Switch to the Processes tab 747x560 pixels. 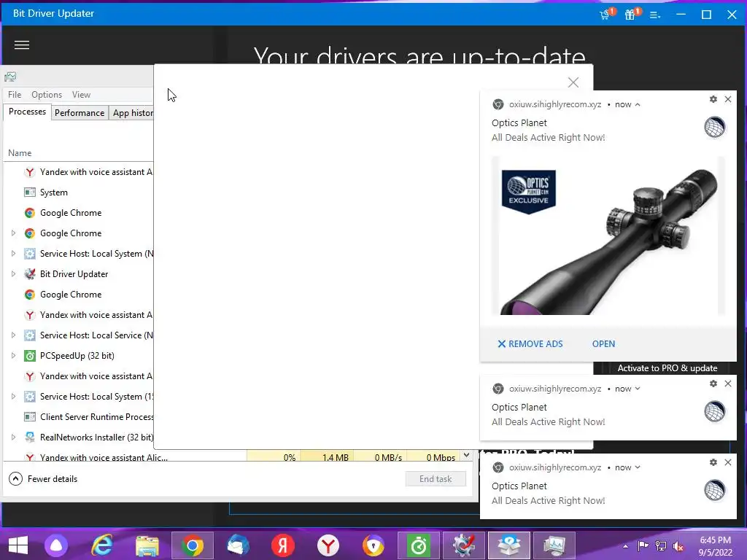point(27,112)
